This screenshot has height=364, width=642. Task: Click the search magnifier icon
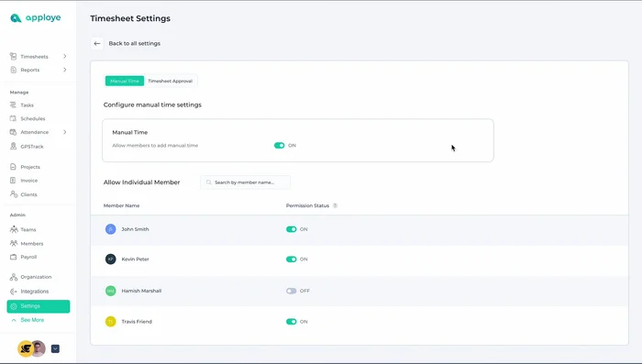(209, 182)
